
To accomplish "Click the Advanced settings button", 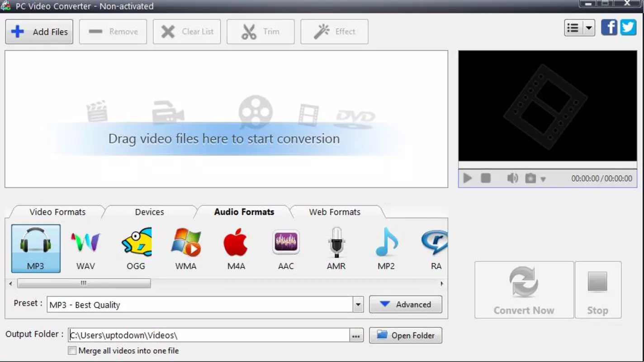I will [406, 305].
